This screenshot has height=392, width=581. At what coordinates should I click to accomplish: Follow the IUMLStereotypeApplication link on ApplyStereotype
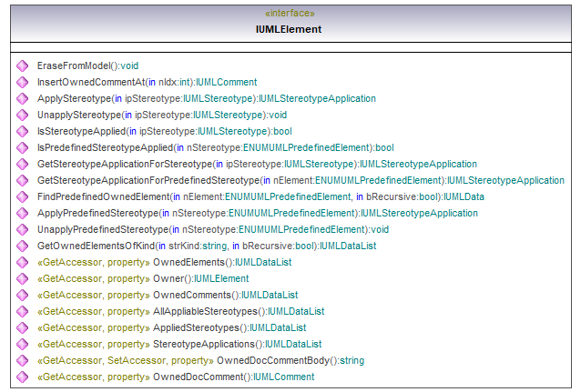click(x=317, y=99)
